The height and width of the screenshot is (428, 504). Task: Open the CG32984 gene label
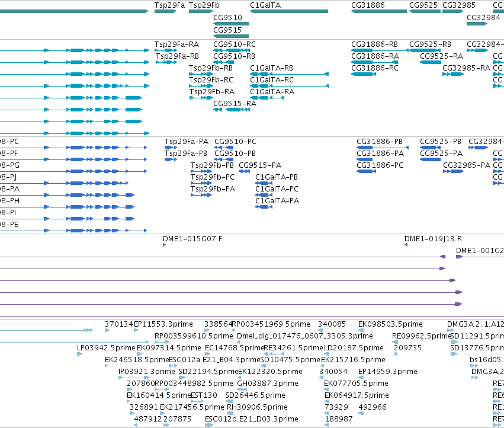pos(483,18)
